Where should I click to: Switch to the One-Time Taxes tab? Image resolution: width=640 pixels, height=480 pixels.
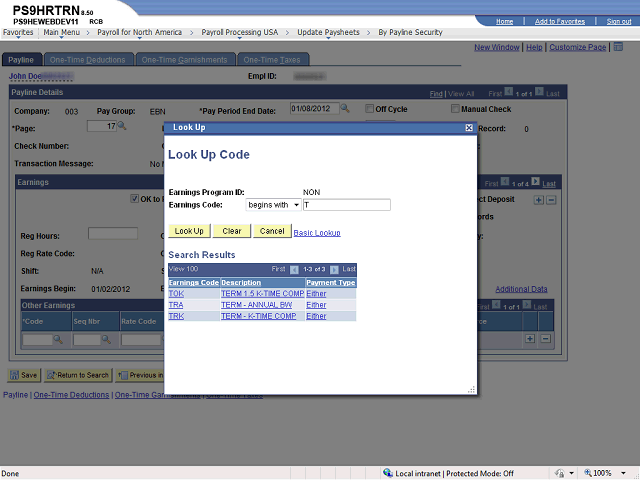272,60
